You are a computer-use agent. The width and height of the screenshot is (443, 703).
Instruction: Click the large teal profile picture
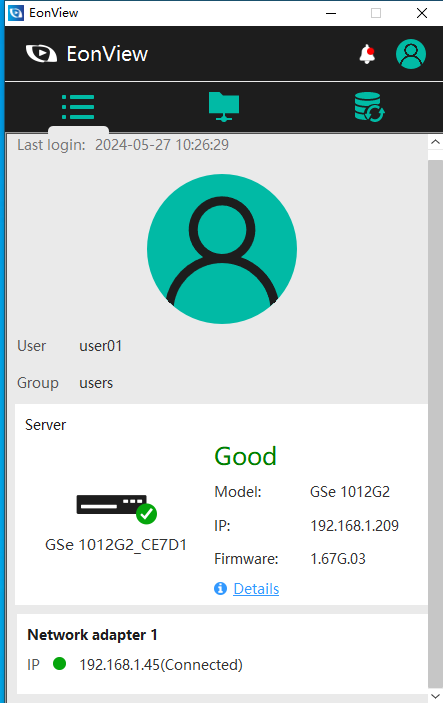(x=222, y=249)
